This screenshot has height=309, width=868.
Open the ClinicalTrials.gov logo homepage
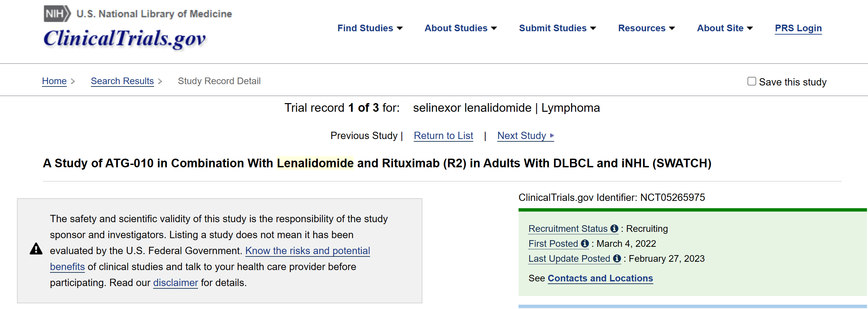coord(124,38)
